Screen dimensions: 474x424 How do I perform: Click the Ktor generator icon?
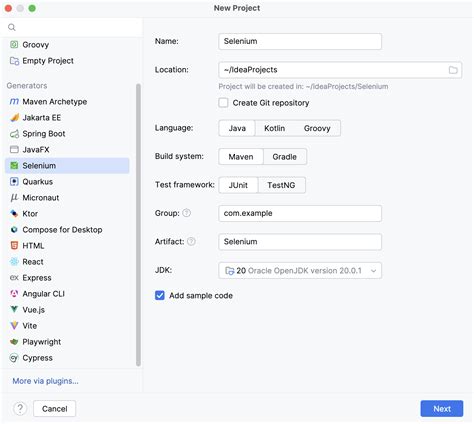click(14, 213)
